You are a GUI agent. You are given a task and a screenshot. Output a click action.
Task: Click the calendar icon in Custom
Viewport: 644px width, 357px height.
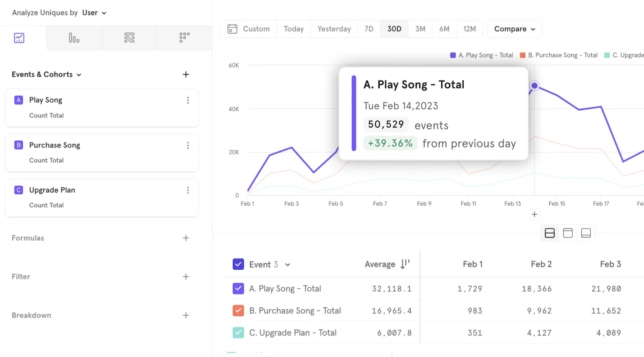coord(232,29)
